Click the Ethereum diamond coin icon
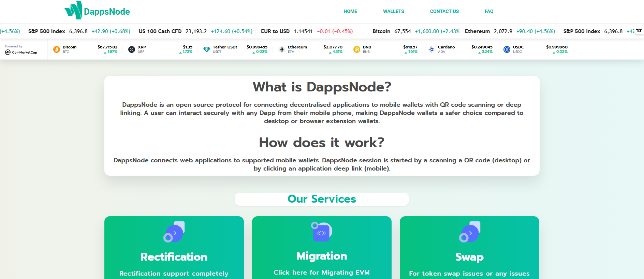Viewport: 644px width, 279px height. [x=282, y=49]
